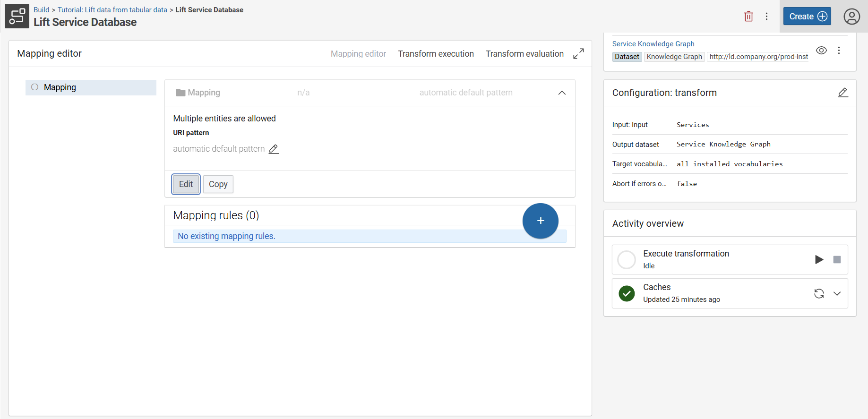
Task: Expand the Caches activity details
Action: pos(837,294)
